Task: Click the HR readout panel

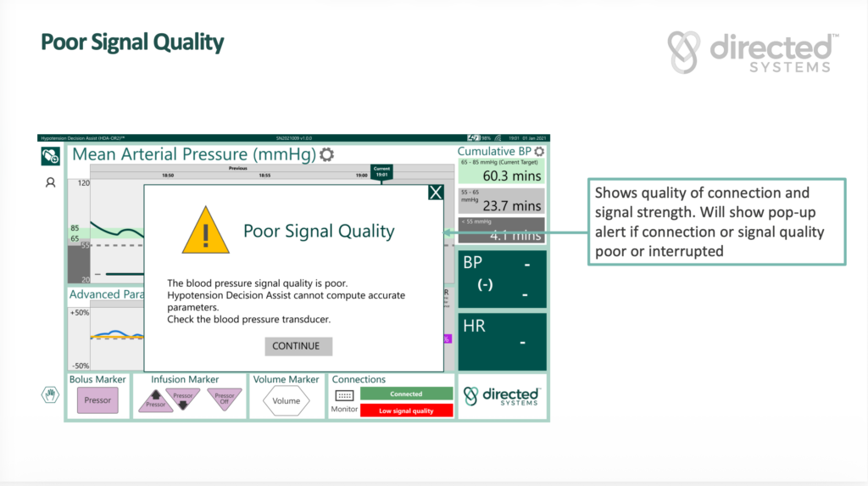Action: click(x=502, y=342)
